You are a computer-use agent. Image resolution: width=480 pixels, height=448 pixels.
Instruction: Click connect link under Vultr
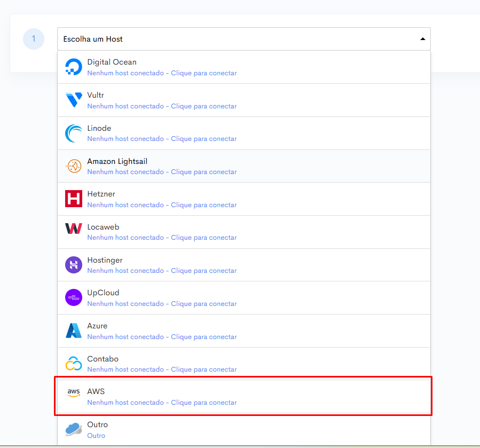point(162,106)
